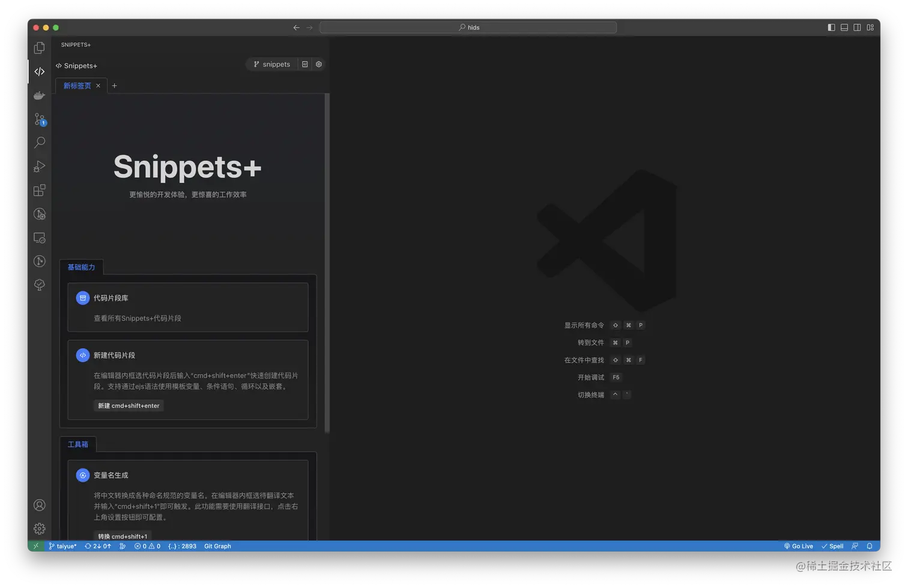Viewport: 908px width, 588px height.
Task: Click the Snippets+ panel header title
Action: click(x=76, y=65)
